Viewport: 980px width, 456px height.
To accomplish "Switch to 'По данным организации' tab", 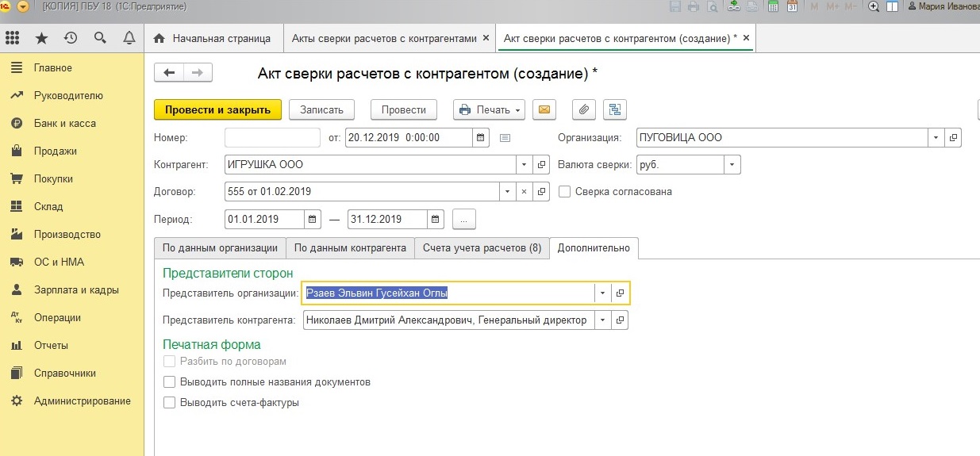I will tap(220, 247).
